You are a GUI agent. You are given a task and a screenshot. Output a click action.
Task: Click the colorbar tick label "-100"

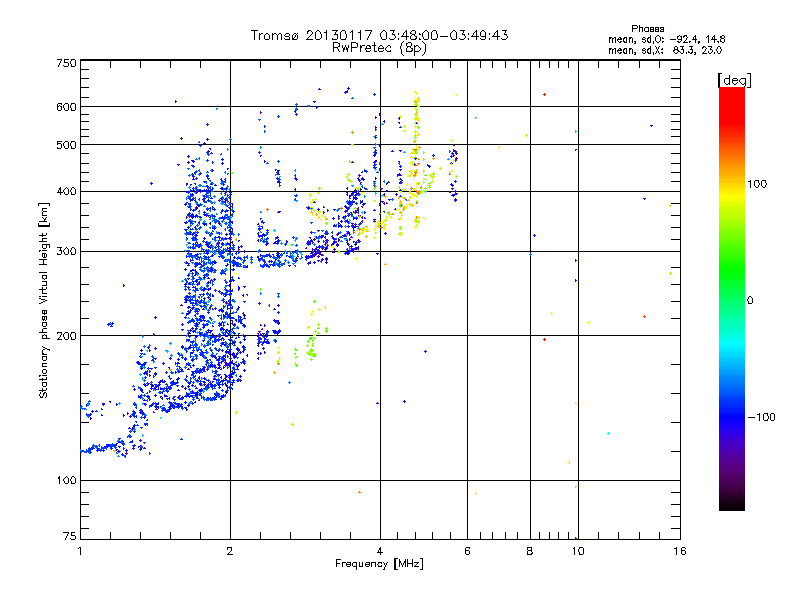coord(761,417)
